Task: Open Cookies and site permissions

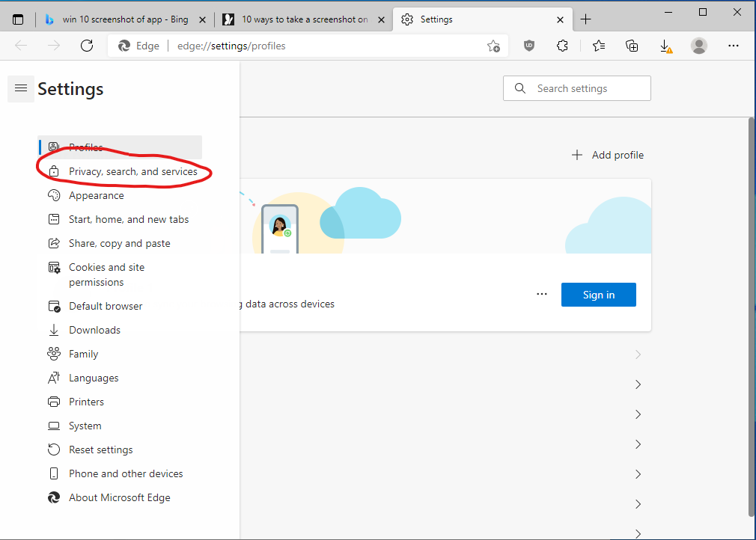Action: point(120,274)
